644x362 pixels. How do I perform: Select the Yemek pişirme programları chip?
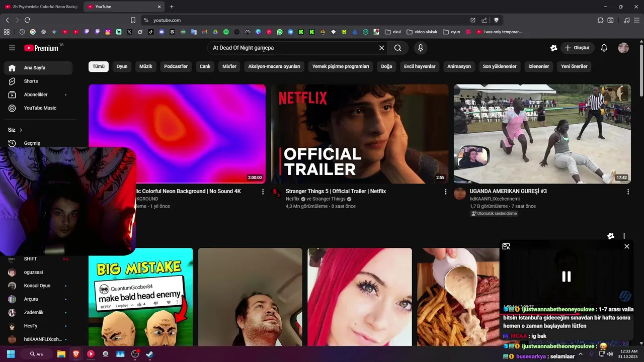341,66
